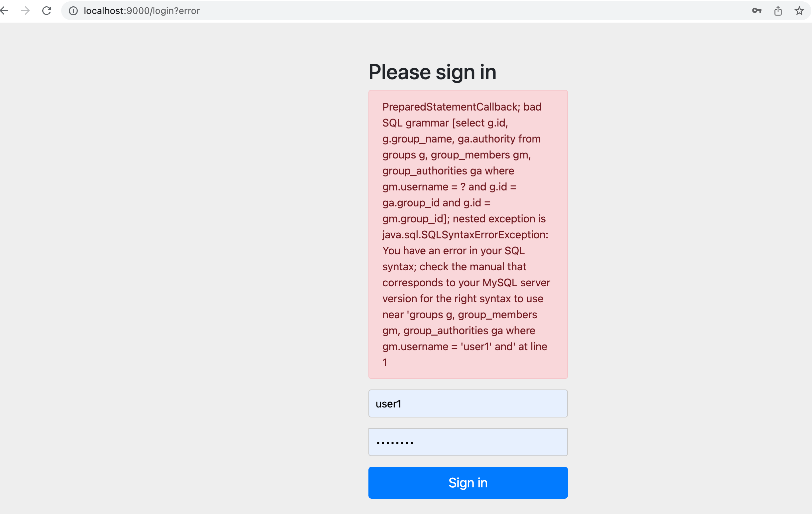Open the password manager key icon

pos(757,11)
